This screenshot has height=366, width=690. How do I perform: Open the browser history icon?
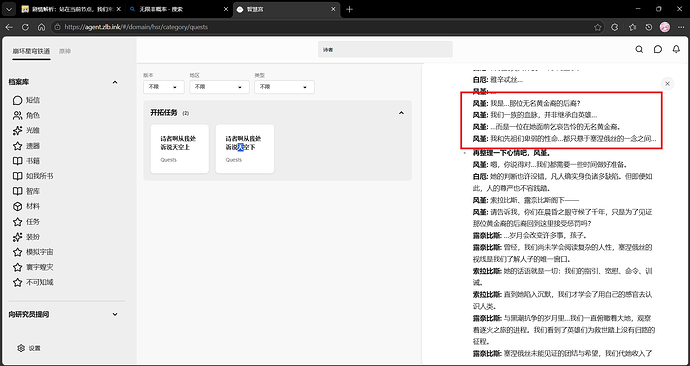(649, 27)
